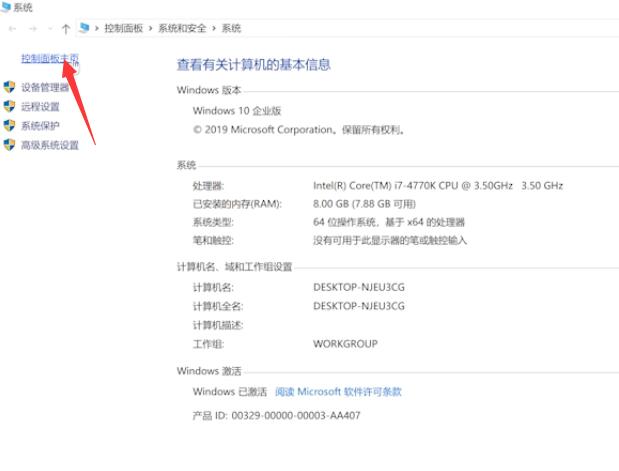This screenshot has height=471, width=619.
Task: Click the 系统 window title icon
Action: click(6, 7)
